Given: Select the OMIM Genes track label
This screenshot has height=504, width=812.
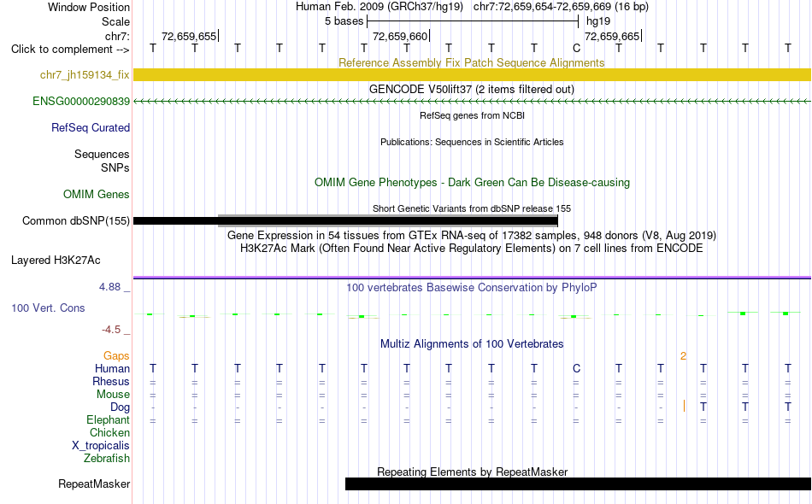Looking at the screenshot, I should coord(97,195).
